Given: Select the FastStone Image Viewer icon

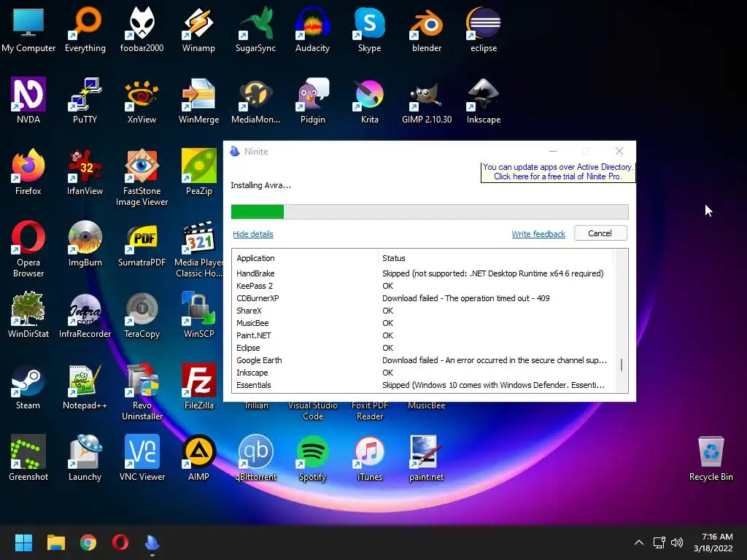Looking at the screenshot, I should pos(142,177).
